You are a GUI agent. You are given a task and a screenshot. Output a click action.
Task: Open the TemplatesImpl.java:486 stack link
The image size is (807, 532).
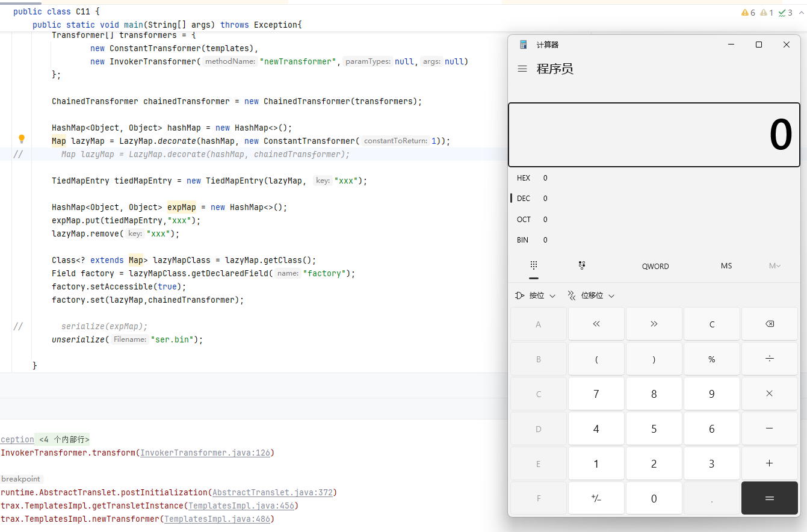(217, 519)
